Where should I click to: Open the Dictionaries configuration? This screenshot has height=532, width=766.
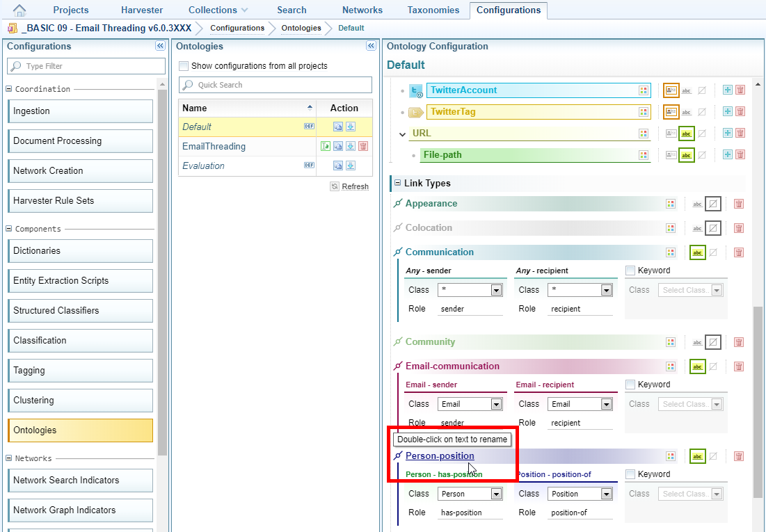click(x=80, y=251)
